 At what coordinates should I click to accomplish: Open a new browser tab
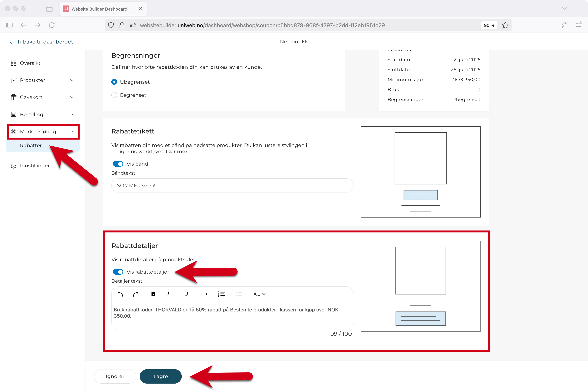(x=155, y=9)
